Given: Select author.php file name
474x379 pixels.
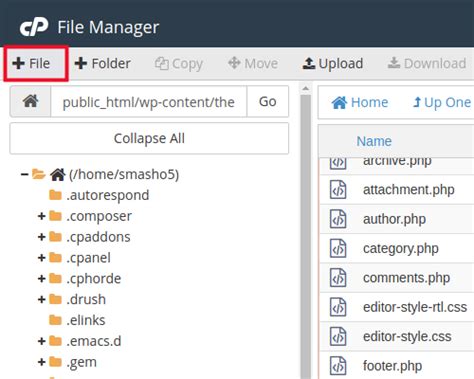Looking at the screenshot, I should tap(394, 219).
